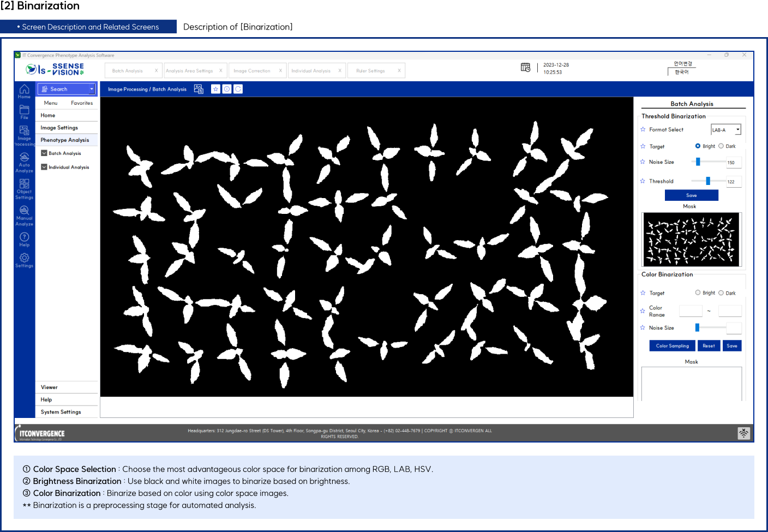
Task: Switch to the Image Correction tab
Action: (252, 71)
